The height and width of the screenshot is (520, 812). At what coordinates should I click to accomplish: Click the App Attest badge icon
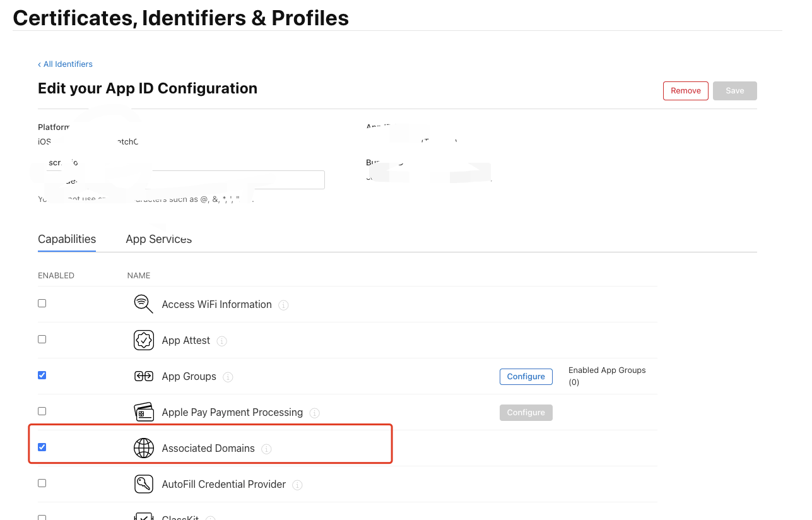[x=144, y=340]
